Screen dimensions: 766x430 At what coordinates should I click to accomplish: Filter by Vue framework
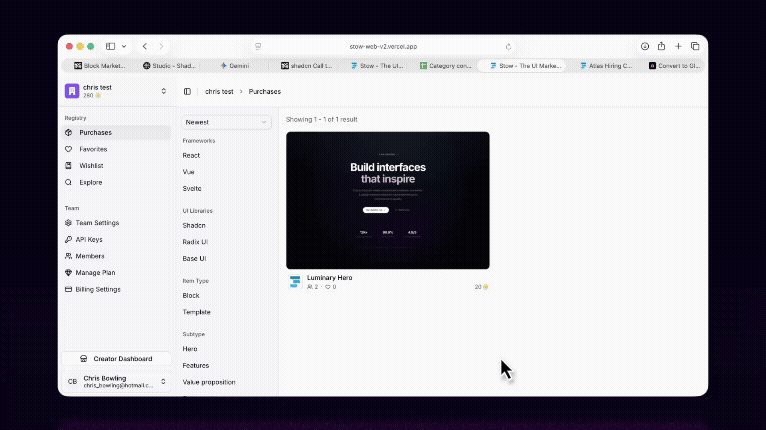pyautogui.click(x=188, y=172)
